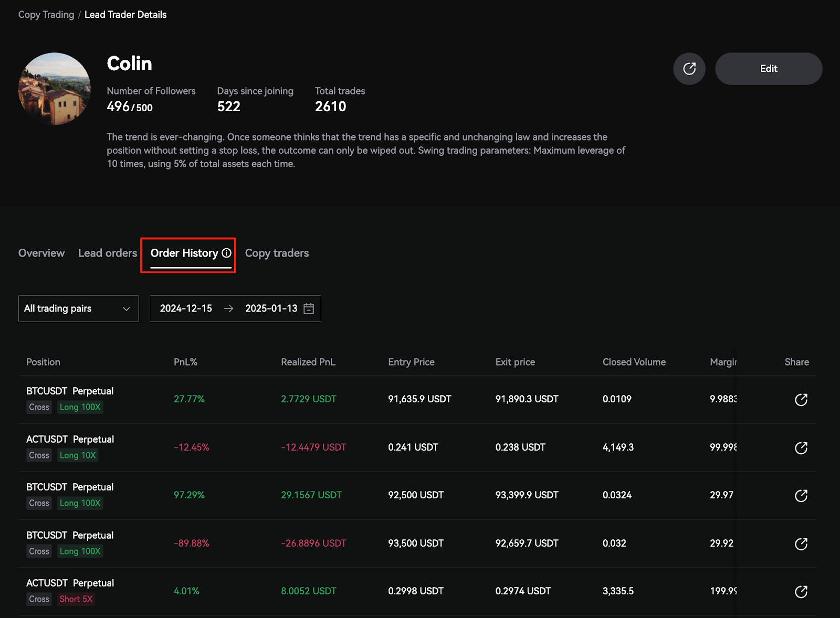Share the BTCUSDT 27.77% PnL order
The image size is (840, 618).
pos(801,400)
